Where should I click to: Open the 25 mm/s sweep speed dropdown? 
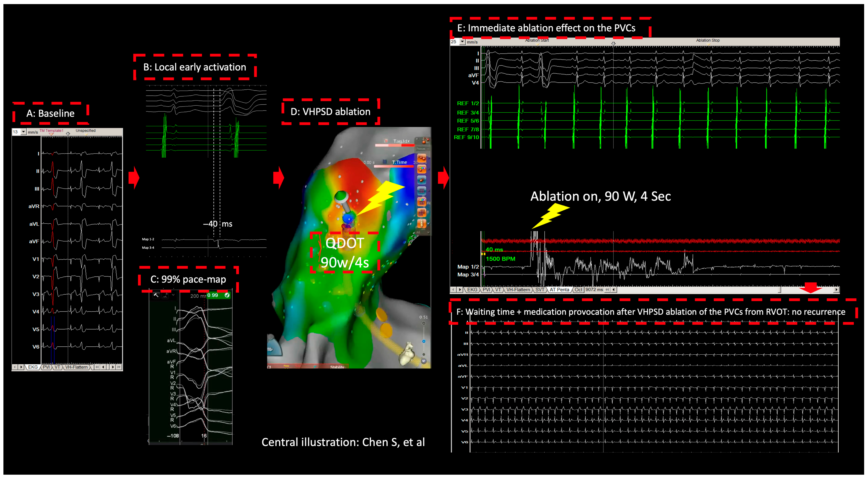point(462,42)
